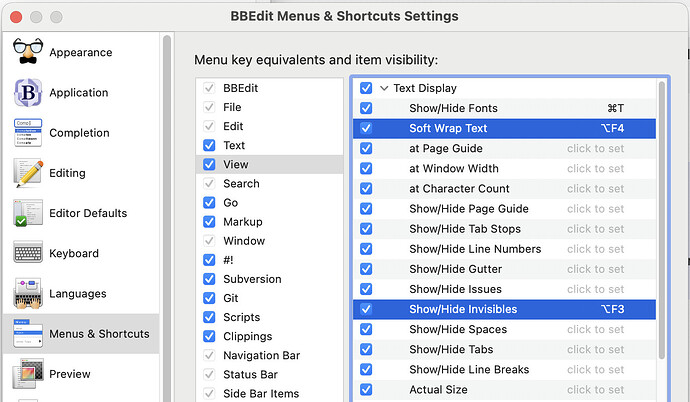Image resolution: width=690 pixels, height=402 pixels.
Task: Select Edit in the menu list
Action: (x=269, y=126)
